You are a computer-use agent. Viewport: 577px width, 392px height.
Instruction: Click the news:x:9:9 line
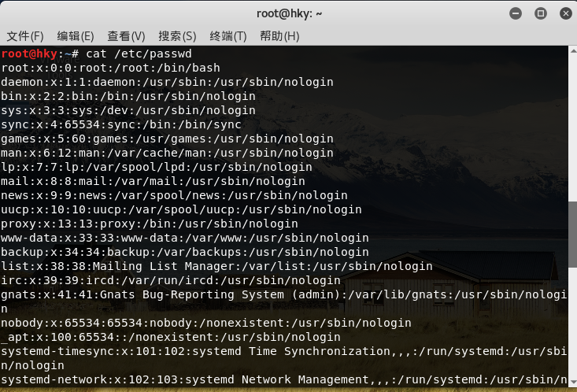[174, 195]
